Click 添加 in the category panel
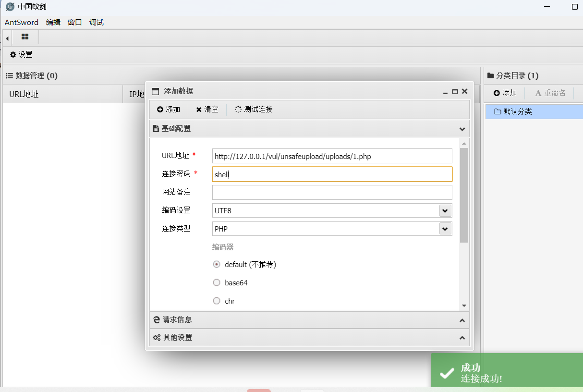 pos(505,93)
